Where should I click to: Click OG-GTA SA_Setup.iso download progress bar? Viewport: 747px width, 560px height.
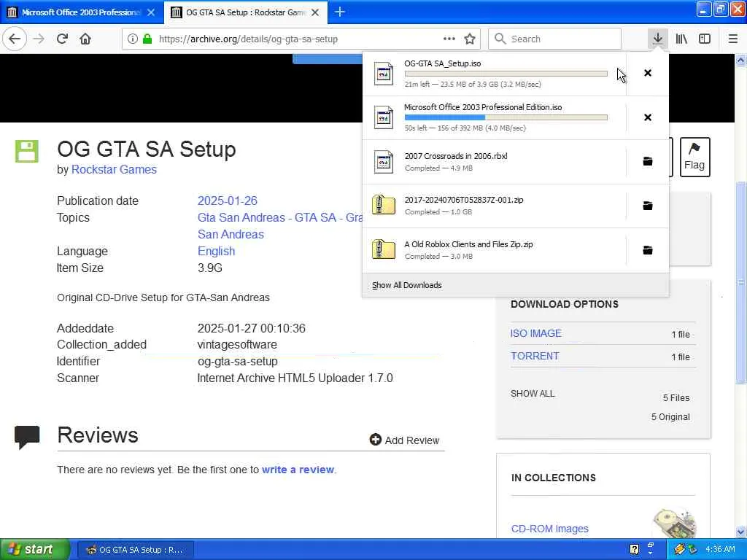click(x=506, y=74)
